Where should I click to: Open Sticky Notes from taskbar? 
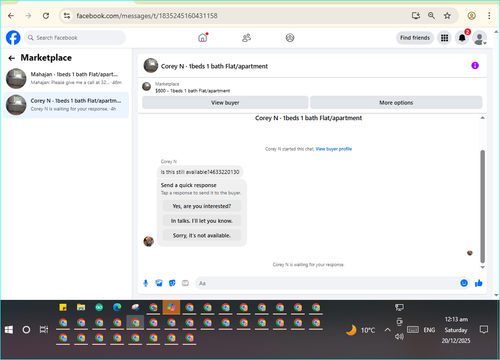click(x=63, y=307)
